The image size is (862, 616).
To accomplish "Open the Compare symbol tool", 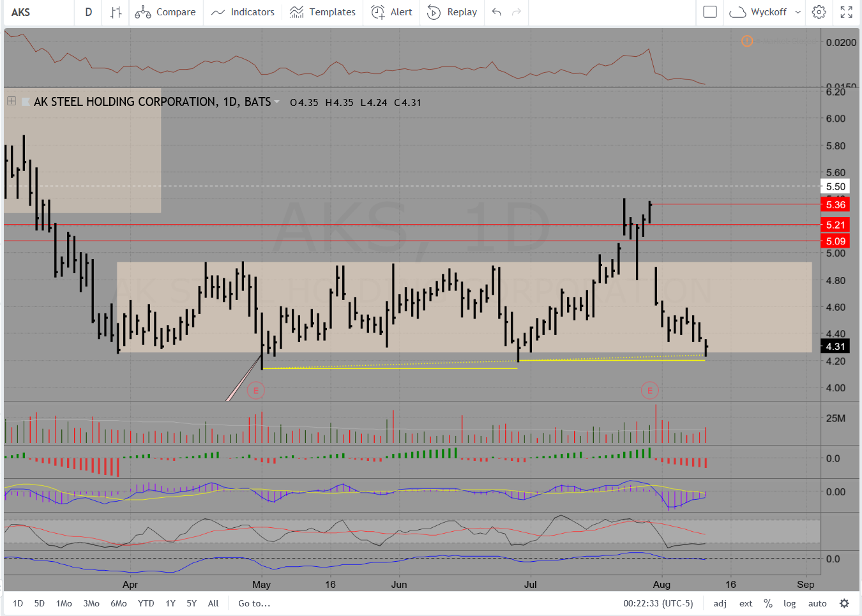I will (x=165, y=12).
